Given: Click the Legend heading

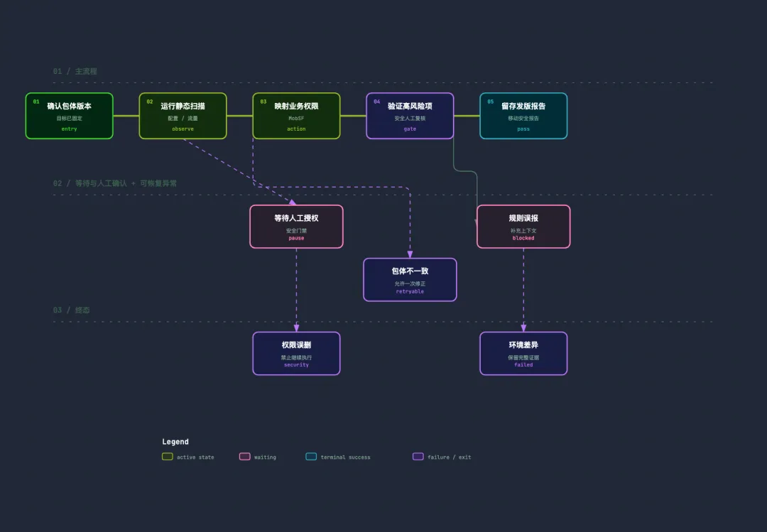Looking at the screenshot, I should [x=175, y=442].
